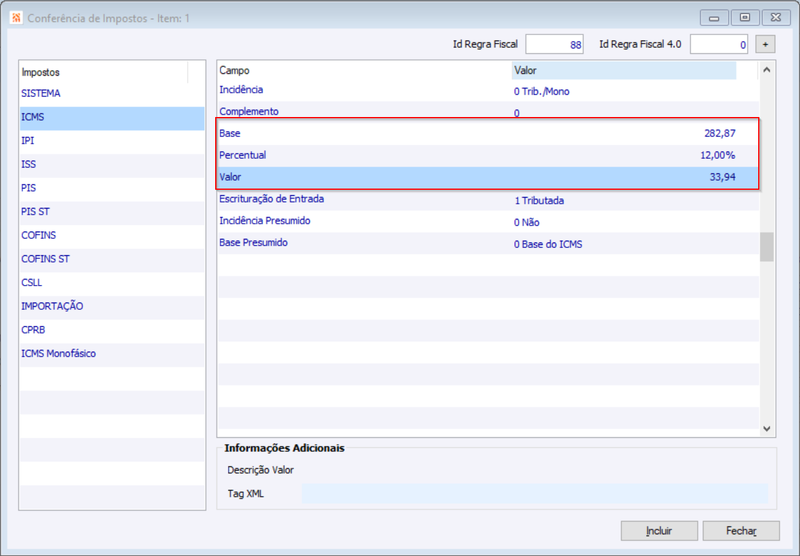This screenshot has height=556, width=800.
Task: Select the COFINS row in the Impostos list
Action: click(112, 235)
